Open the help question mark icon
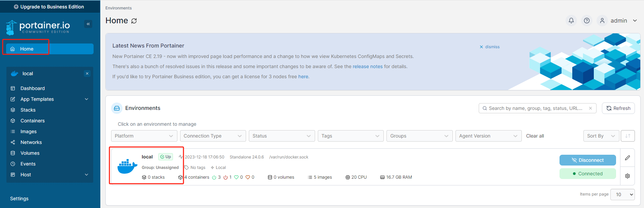The height and width of the screenshot is (208, 644). 587,21
